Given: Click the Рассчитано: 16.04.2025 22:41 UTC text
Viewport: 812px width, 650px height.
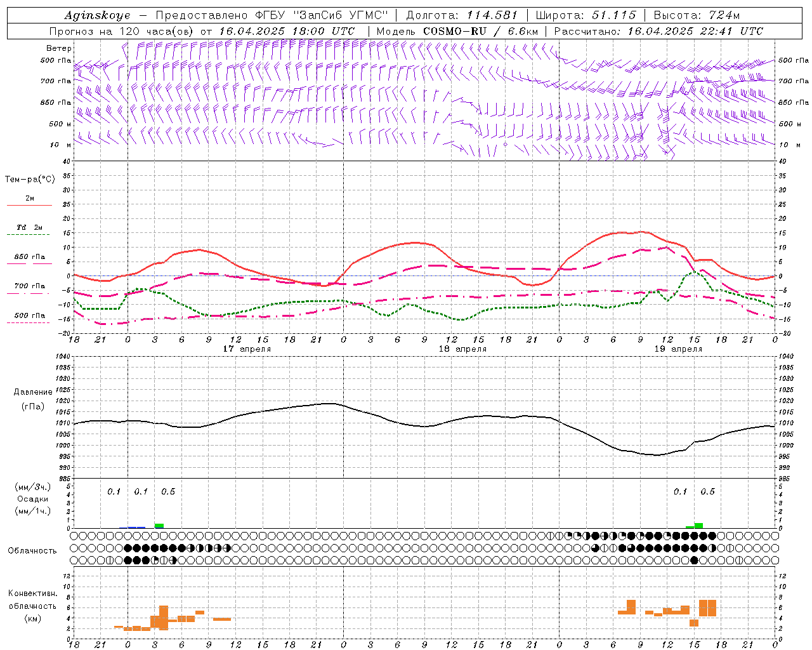Looking at the screenshot, I should 658,31.
